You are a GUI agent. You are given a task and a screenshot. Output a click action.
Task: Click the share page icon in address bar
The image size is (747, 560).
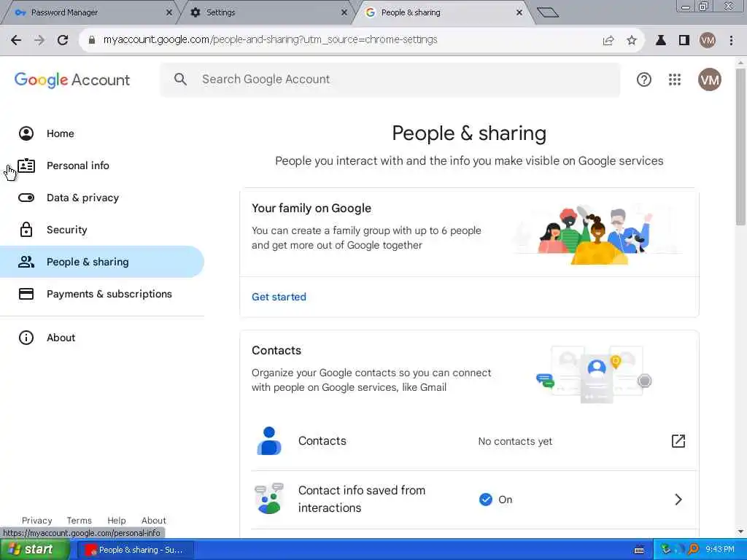tap(608, 41)
